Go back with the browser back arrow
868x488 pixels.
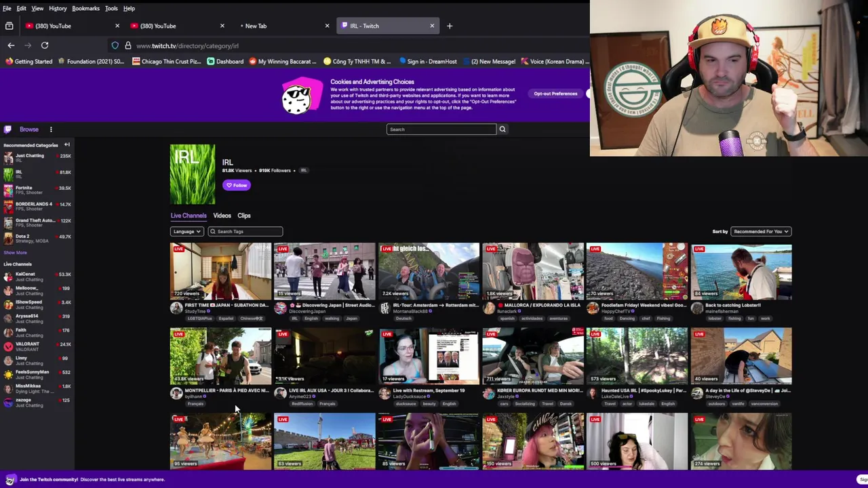[11, 45]
